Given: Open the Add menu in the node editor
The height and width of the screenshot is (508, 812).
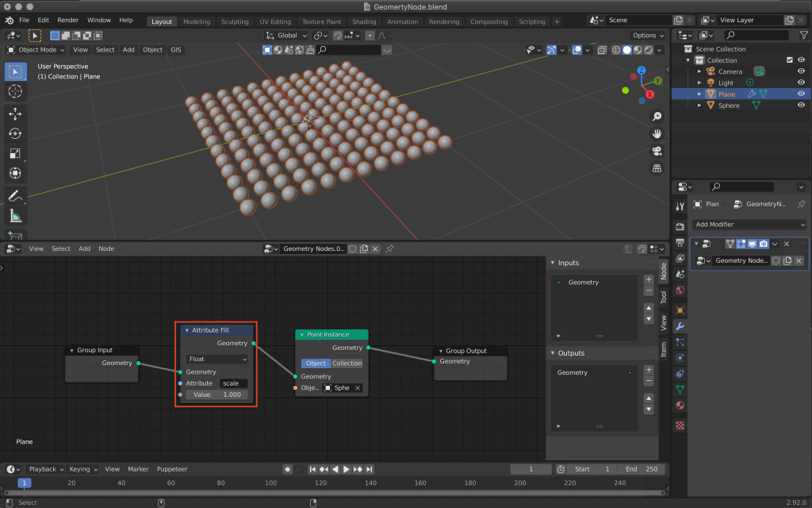Looking at the screenshot, I should pyautogui.click(x=85, y=248).
